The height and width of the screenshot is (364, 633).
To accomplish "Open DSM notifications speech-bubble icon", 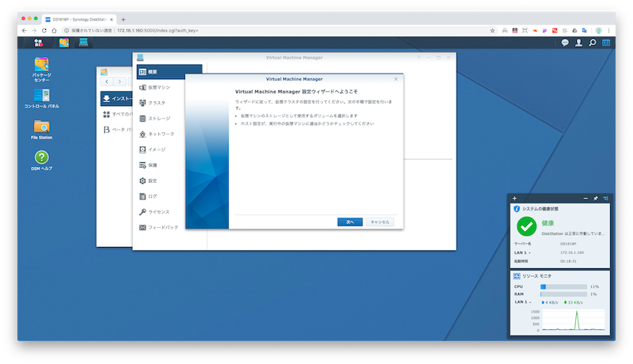I will click(565, 43).
